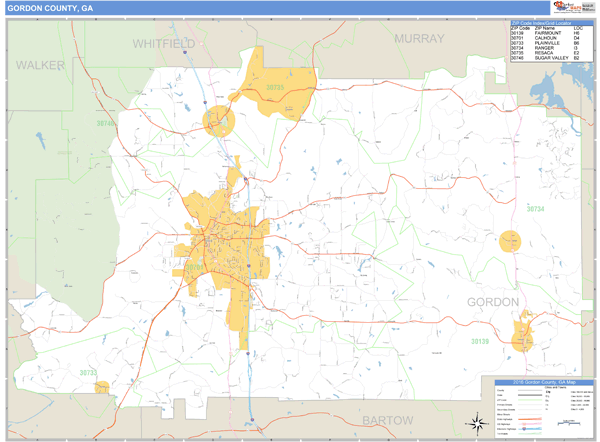Screen dimensions: 600x442
Task: Click the MURRAY county label
Action: coord(419,38)
